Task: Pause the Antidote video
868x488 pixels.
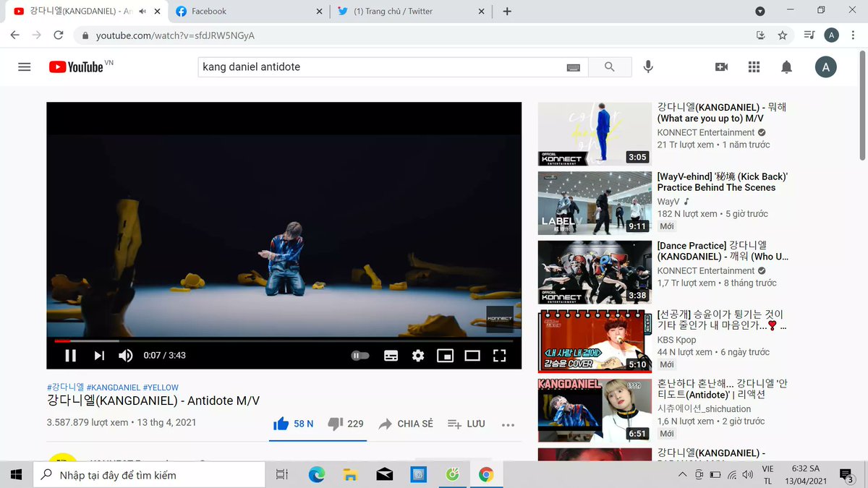Action: click(71, 355)
